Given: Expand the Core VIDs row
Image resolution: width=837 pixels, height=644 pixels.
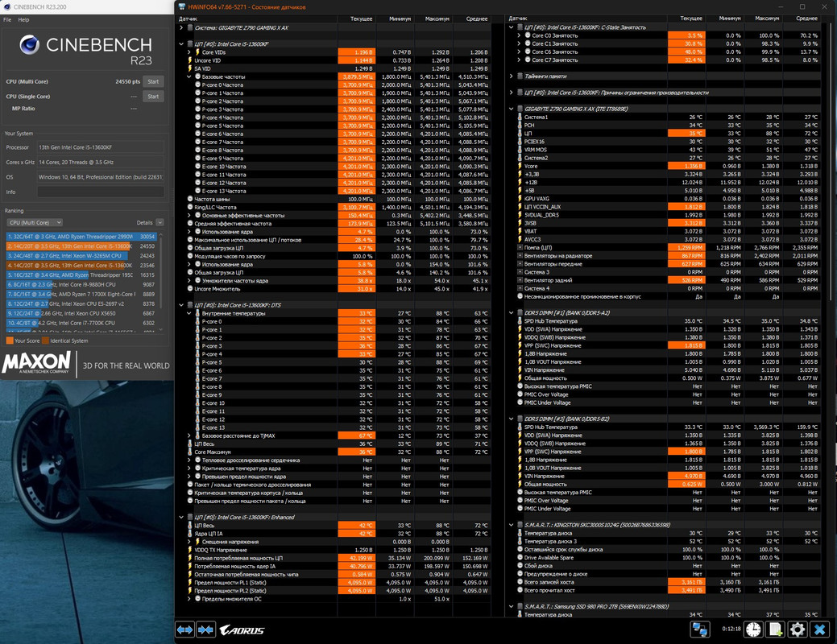Looking at the screenshot, I should [189, 52].
